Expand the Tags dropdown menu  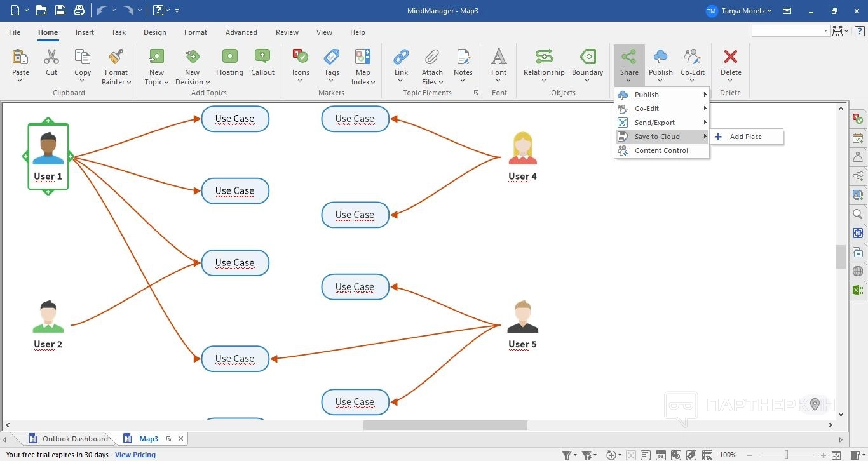tap(332, 81)
